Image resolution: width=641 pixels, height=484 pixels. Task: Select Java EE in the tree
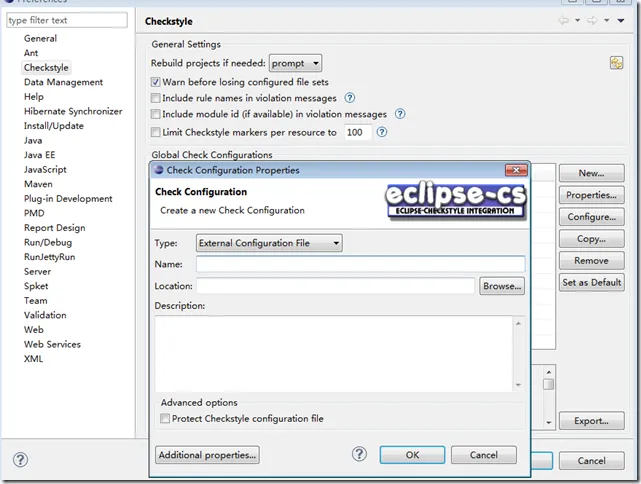pos(39,155)
